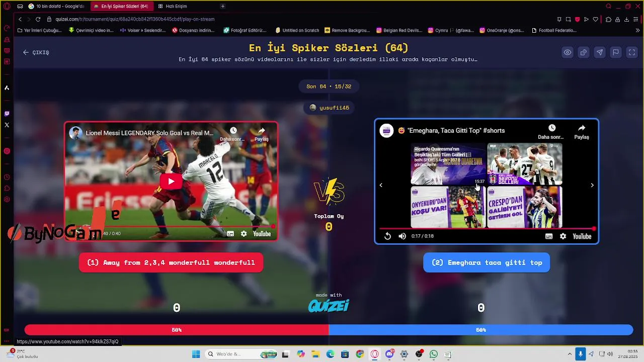Open the Quizei logo link
644x362 pixels.
pyautogui.click(x=329, y=306)
